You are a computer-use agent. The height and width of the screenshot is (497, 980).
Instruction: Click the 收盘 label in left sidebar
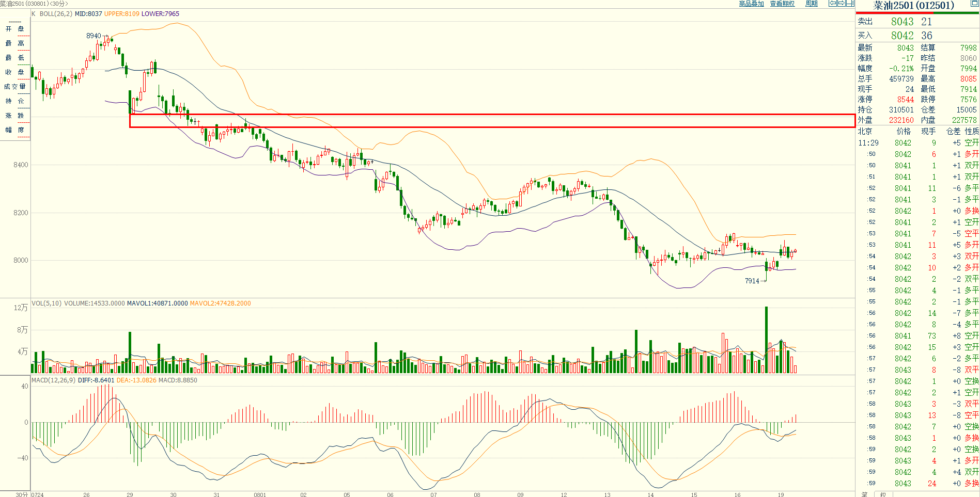[x=15, y=72]
